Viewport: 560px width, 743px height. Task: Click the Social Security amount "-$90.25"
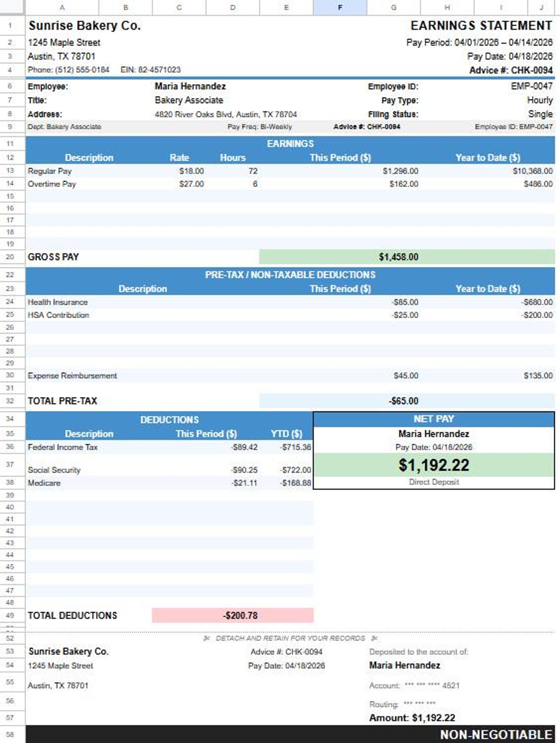244,470
